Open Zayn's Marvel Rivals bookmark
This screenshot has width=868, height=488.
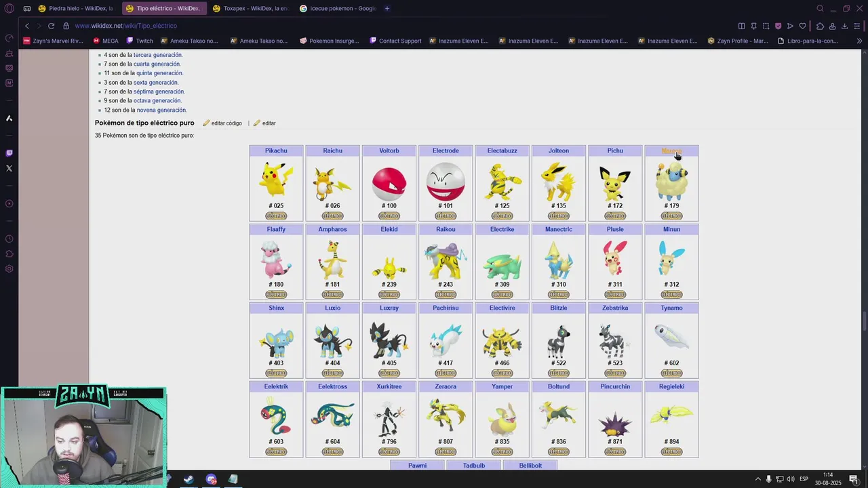pos(53,41)
